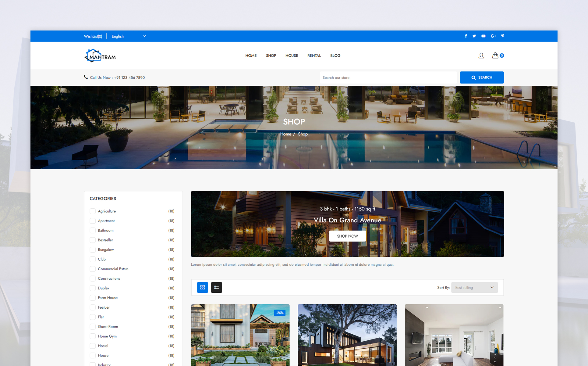Tick the Bestseller checkbox

point(93,240)
